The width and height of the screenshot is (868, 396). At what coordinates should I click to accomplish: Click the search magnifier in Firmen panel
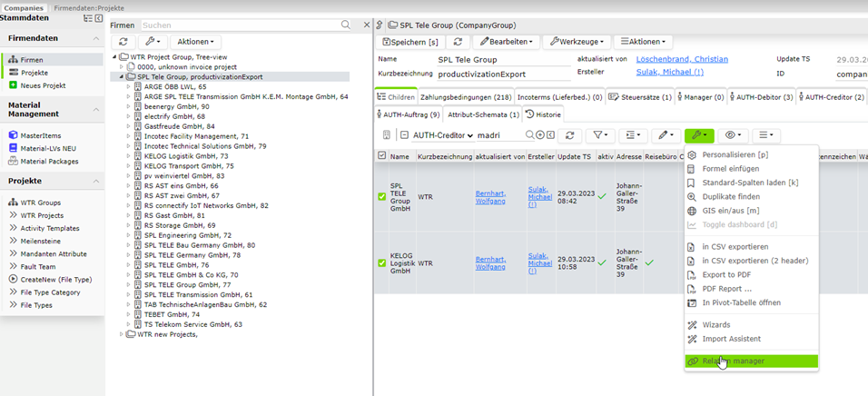[x=345, y=25]
